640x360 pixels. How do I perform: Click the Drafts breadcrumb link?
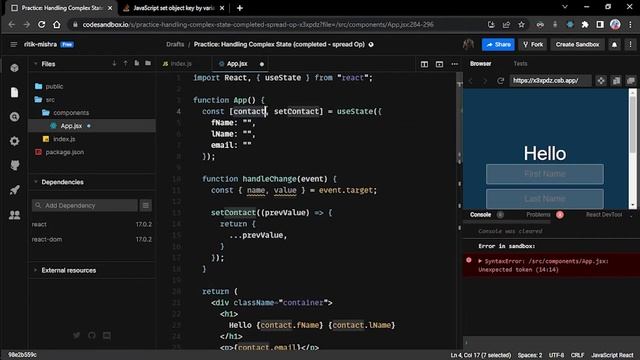point(175,44)
